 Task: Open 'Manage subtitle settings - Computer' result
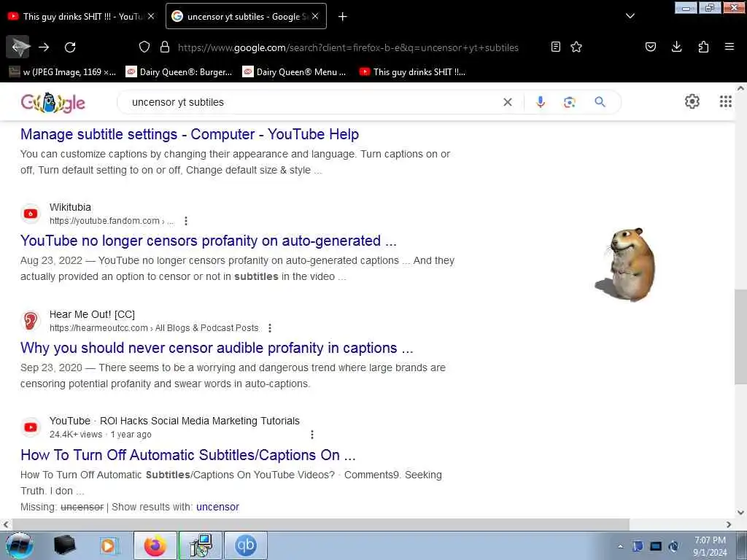pyautogui.click(x=190, y=134)
